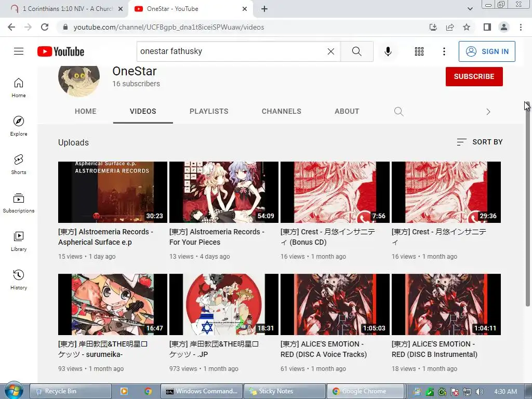
Task: Open For Your Pieces video title
Action: pyautogui.click(x=217, y=237)
